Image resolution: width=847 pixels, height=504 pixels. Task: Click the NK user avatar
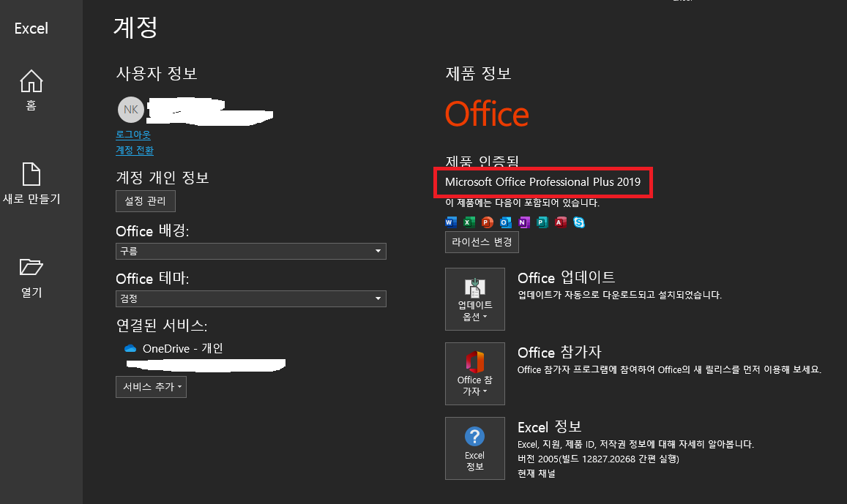131,110
